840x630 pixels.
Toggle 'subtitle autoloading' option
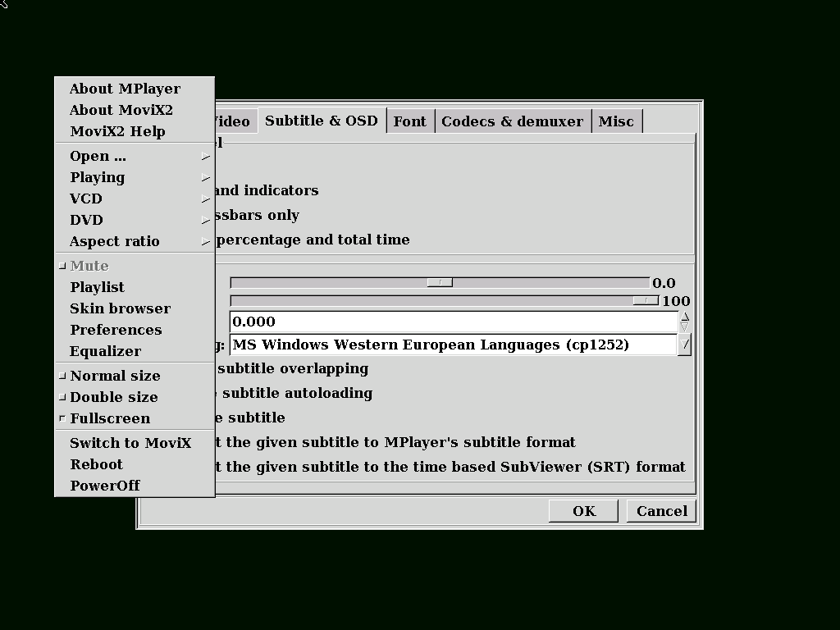tap(294, 393)
